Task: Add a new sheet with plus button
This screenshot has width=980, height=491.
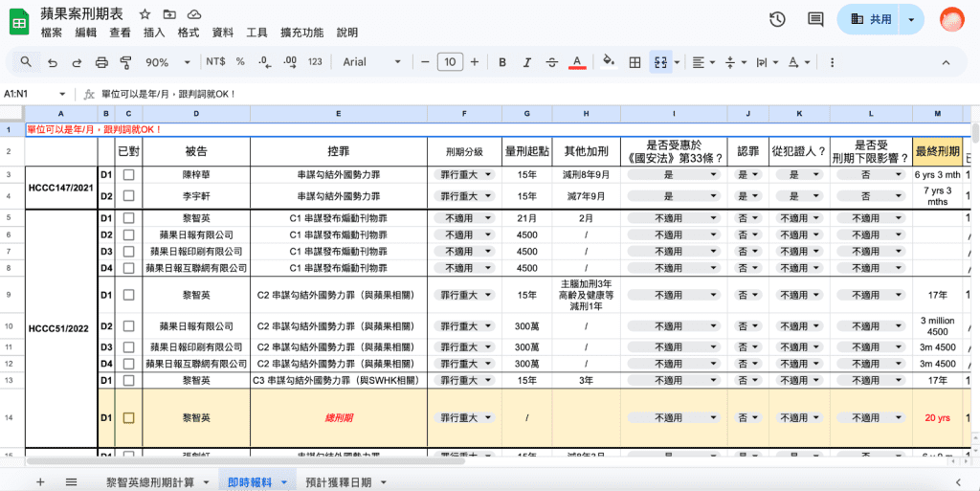Action: tap(40, 482)
